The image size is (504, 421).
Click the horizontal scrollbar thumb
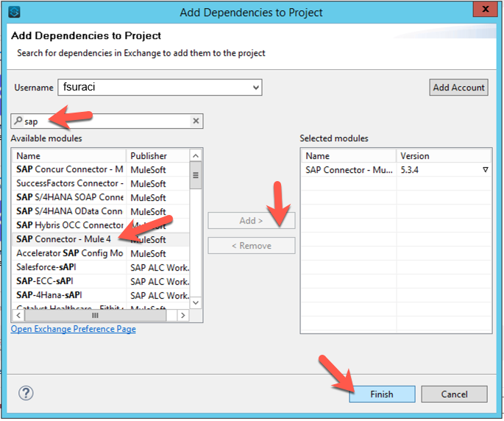tap(95, 316)
